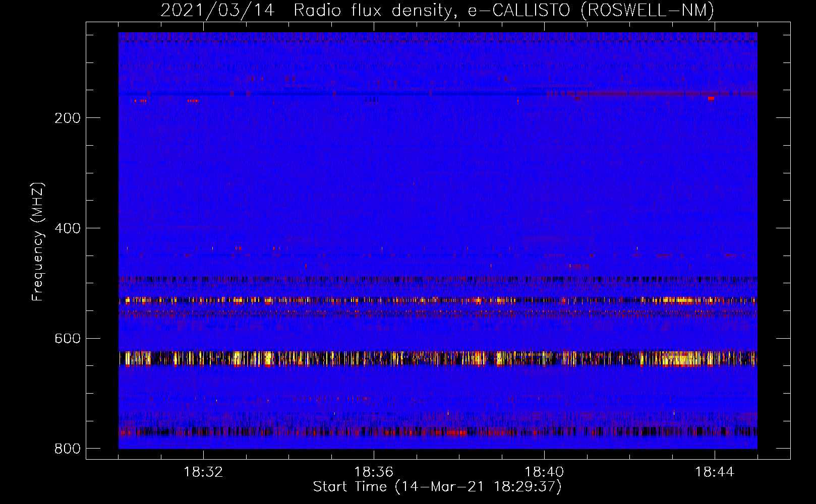This screenshot has height=504, width=816.
Task: Click the 'Start Time (14-Mar-21 18:29:37)' label
Action: (x=437, y=487)
